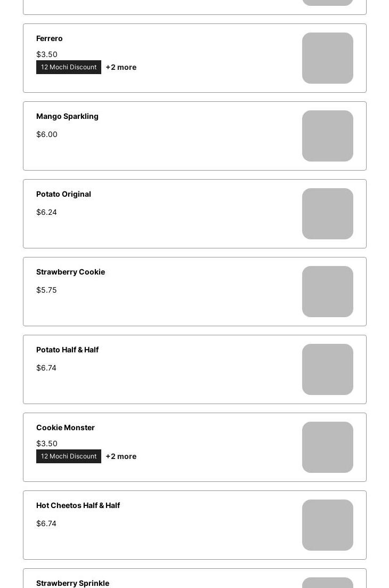Expand +2 more discounts for Ferrero
This screenshot has height=588, width=389.
coord(121,67)
